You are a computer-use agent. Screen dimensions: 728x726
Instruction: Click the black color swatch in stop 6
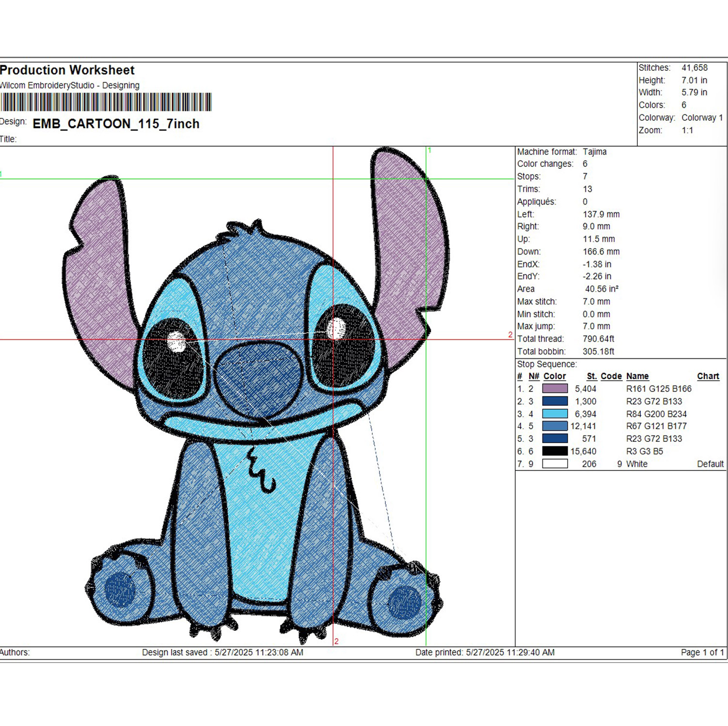554,451
